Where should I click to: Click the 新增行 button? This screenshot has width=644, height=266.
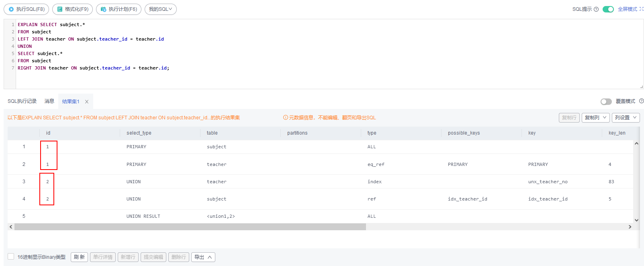128,257
